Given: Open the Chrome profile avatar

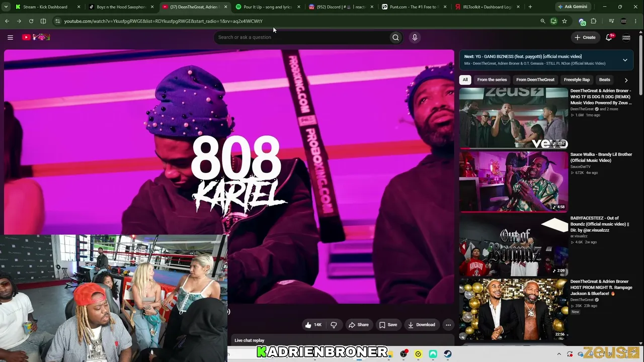Looking at the screenshot, I should point(624,21).
